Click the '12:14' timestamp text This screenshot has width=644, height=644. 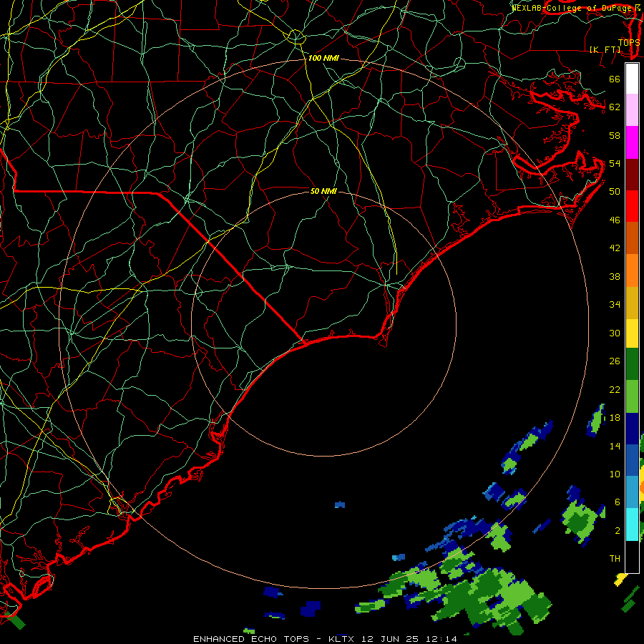point(442,639)
